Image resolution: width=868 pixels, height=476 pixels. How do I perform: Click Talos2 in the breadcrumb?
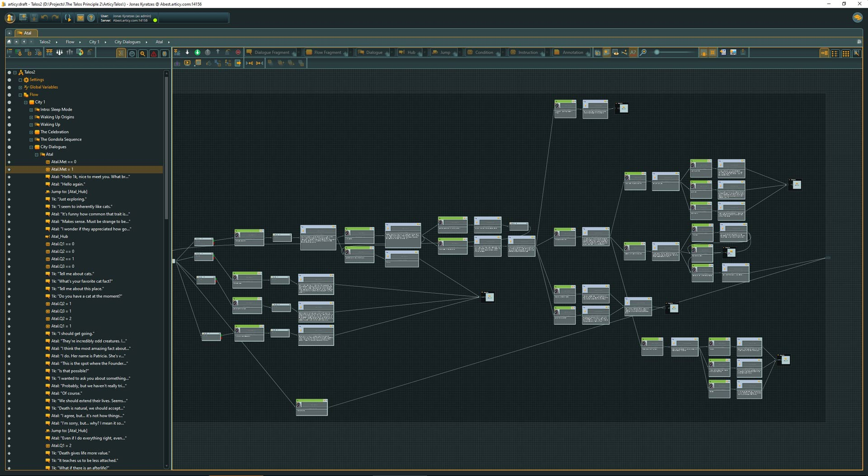click(45, 42)
